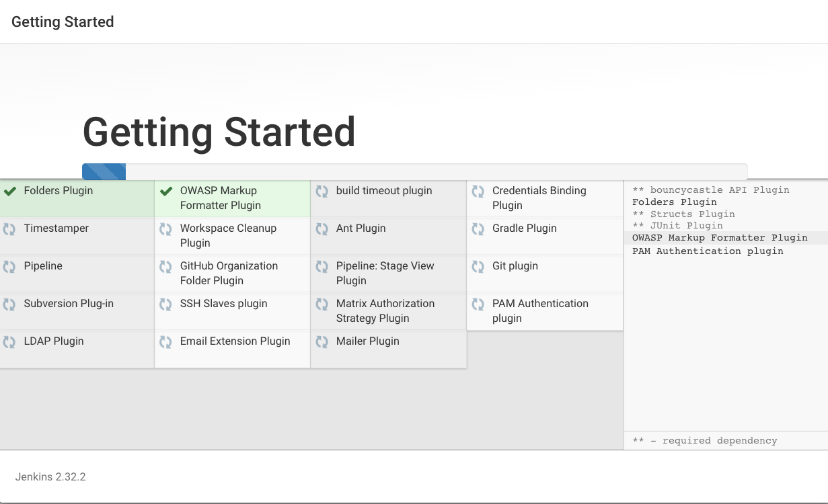Click the spinner icon beside Subversion Plug-in
This screenshot has height=504, width=828.
tap(9, 304)
